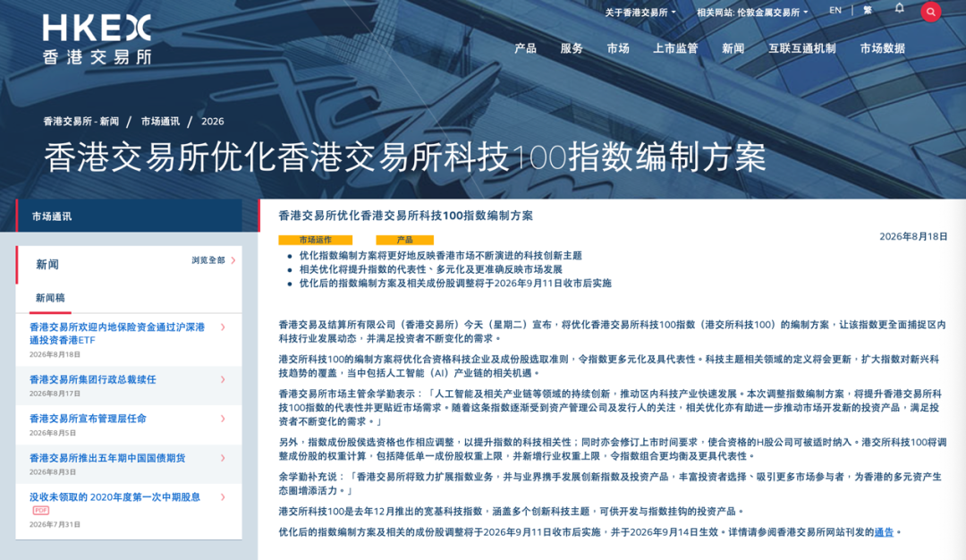Open the 市场数据 main menu
Screen dimensions: 966x560
point(882,48)
